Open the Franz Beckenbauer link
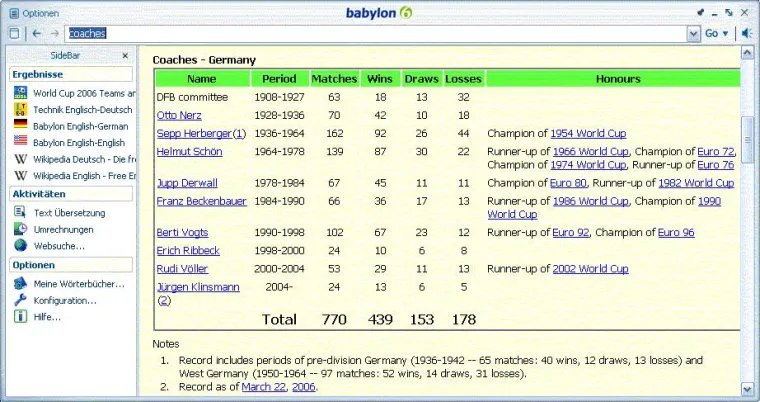760x402 pixels. click(202, 201)
